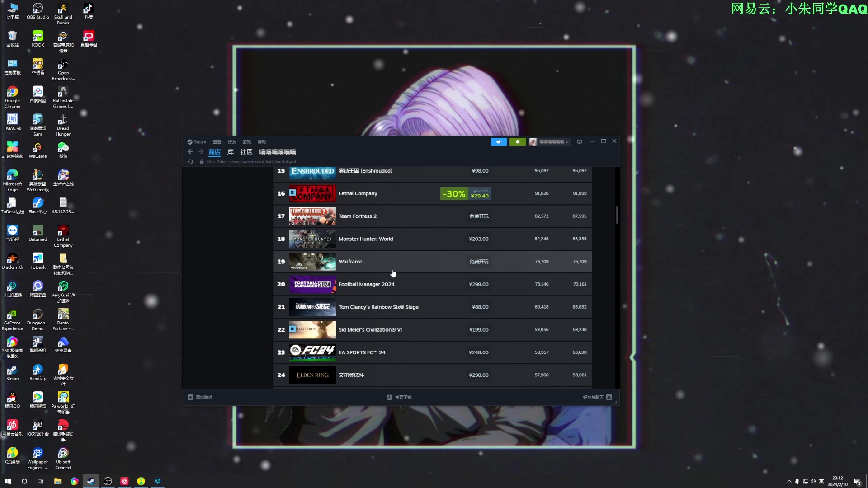Open Team Fortress 2 chart row
Screen dimensions: 868x488
click(433, 216)
